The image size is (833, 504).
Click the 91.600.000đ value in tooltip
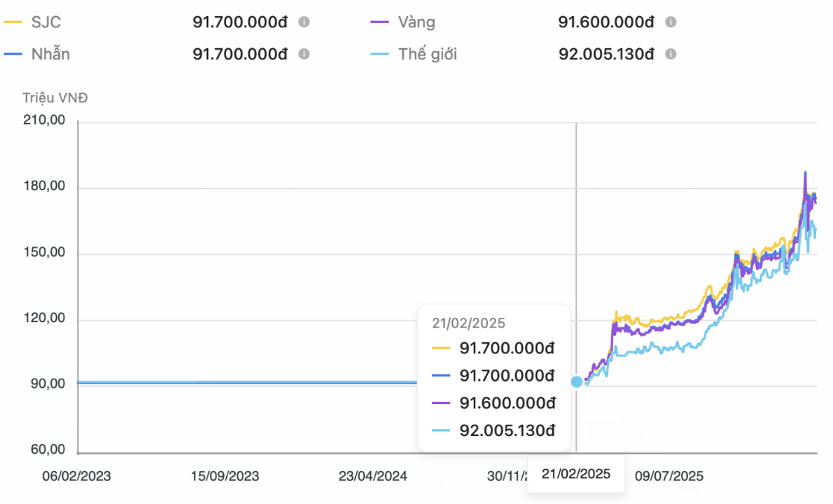click(x=507, y=403)
